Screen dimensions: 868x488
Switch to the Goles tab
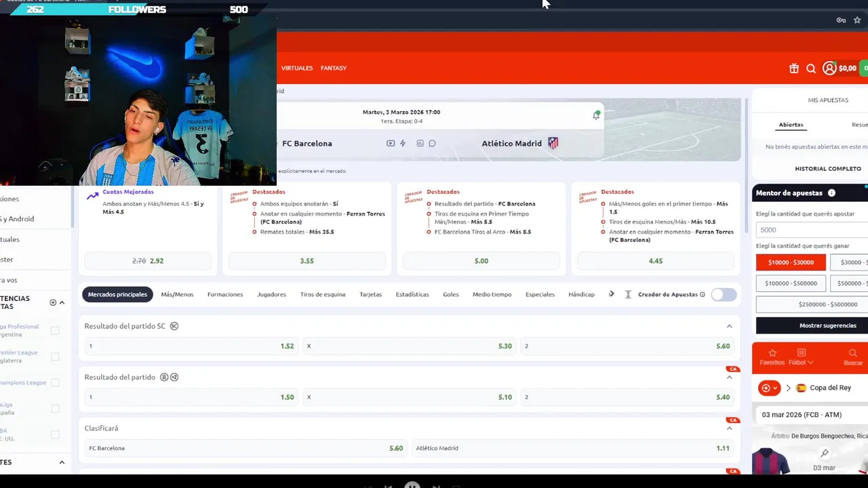point(451,294)
